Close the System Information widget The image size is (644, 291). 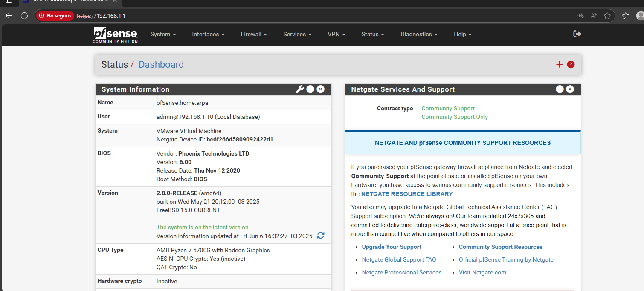[x=321, y=89]
